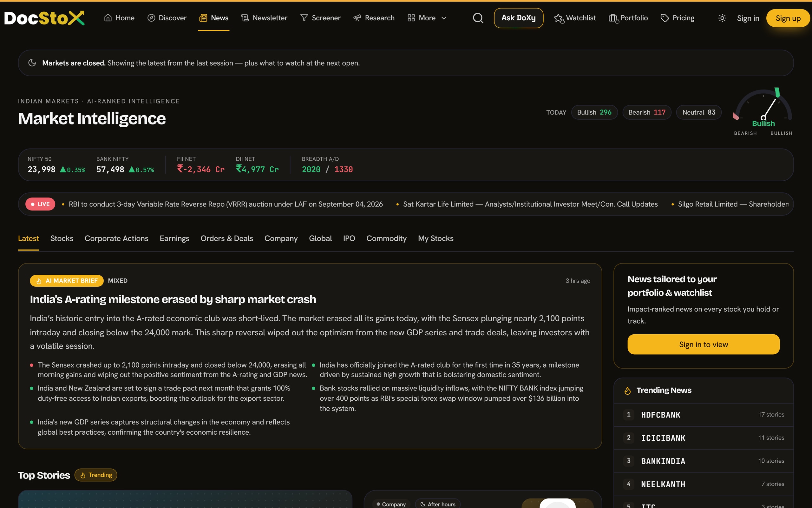
Task: Click the LIVE ticker badge
Action: tap(40, 204)
